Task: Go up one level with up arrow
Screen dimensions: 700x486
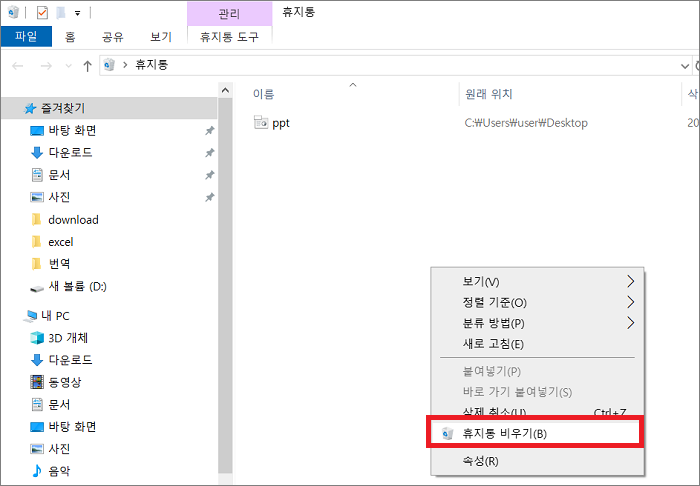Action: click(88, 66)
